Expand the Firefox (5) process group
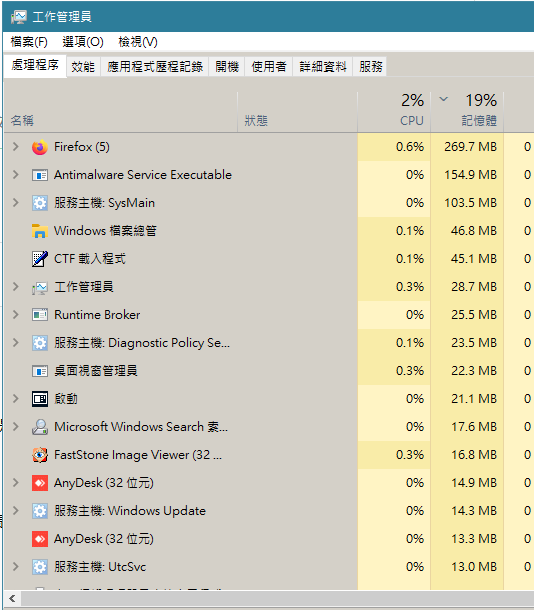Screen dimensions: 534x610 (x=16, y=147)
